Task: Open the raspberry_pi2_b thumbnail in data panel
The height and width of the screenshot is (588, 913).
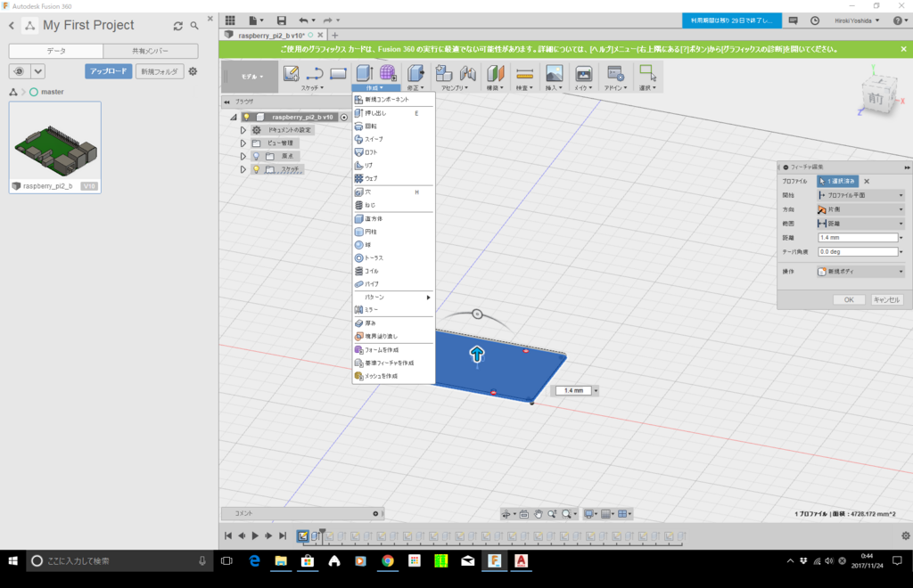Action: pos(54,147)
